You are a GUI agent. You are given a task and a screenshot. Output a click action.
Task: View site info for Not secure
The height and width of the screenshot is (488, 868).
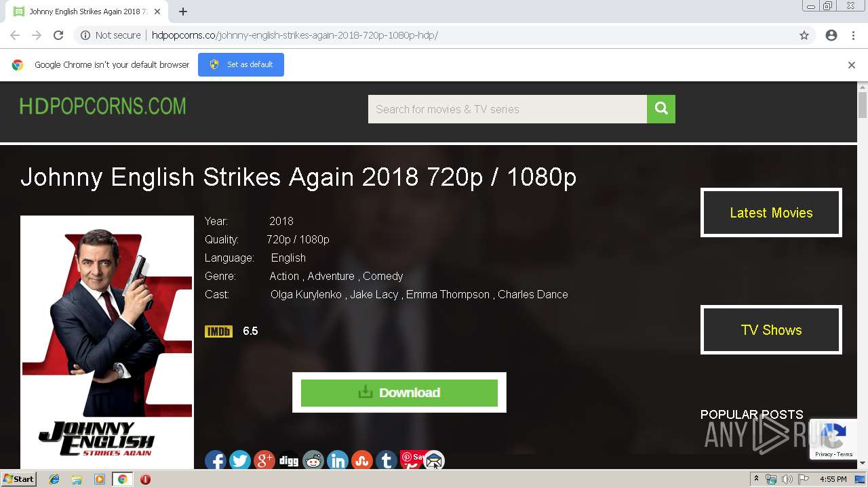pyautogui.click(x=111, y=35)
